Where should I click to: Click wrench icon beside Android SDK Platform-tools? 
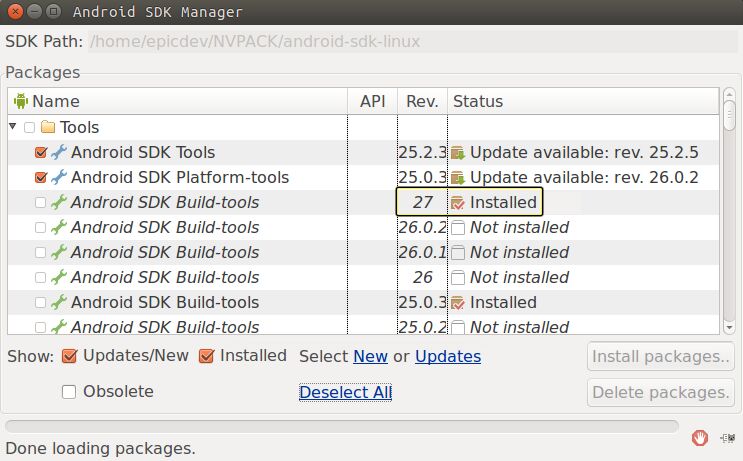click(x=59, y=177)
